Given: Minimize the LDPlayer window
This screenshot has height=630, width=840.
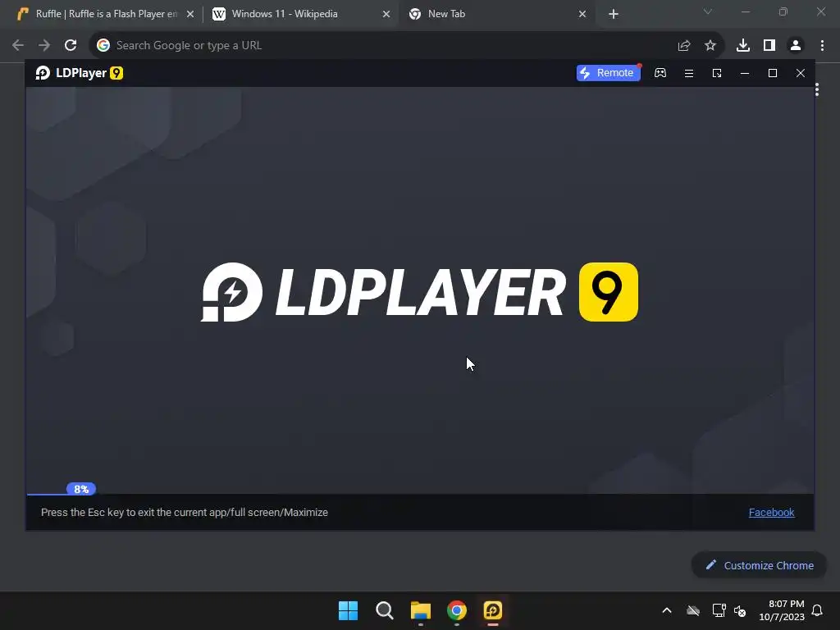Looking at the screenshot, I should [745, 73].
